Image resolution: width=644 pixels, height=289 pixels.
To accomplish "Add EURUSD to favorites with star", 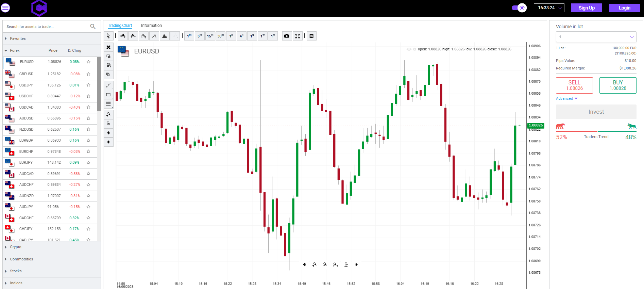I will (x=88, y=62).
